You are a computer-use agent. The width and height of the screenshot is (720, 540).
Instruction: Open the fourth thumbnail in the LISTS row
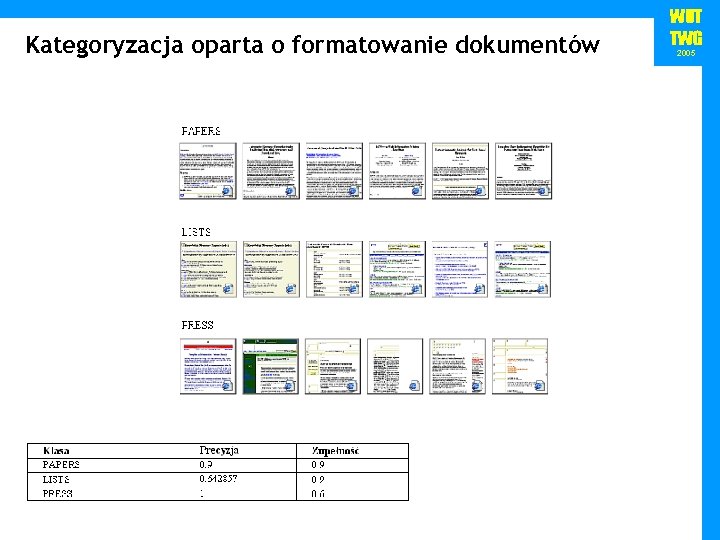click(397, 269)
